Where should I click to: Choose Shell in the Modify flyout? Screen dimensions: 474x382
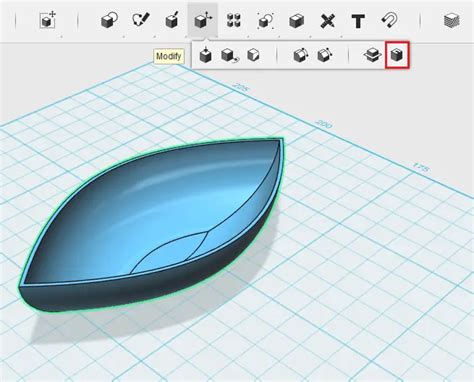click(397, 55)
